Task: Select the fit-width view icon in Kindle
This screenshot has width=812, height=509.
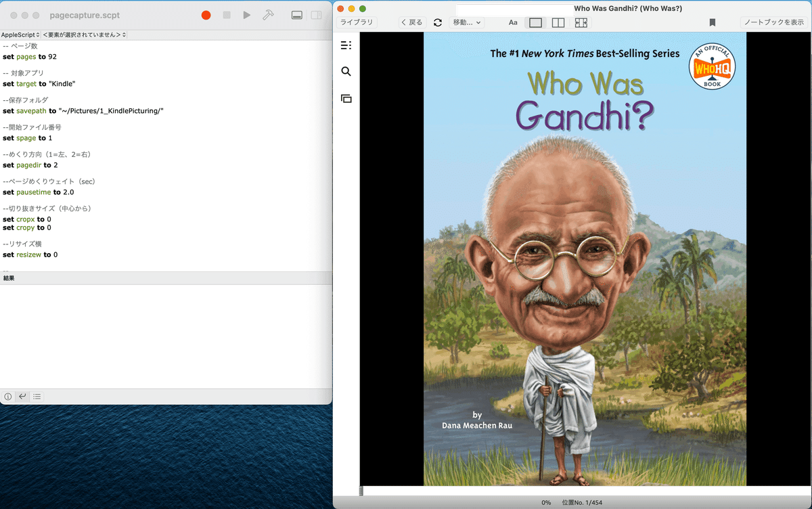Action: coord(581,22)
